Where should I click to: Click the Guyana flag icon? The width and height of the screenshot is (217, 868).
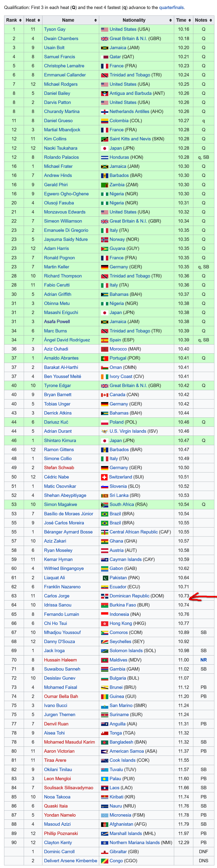point(105,248)
